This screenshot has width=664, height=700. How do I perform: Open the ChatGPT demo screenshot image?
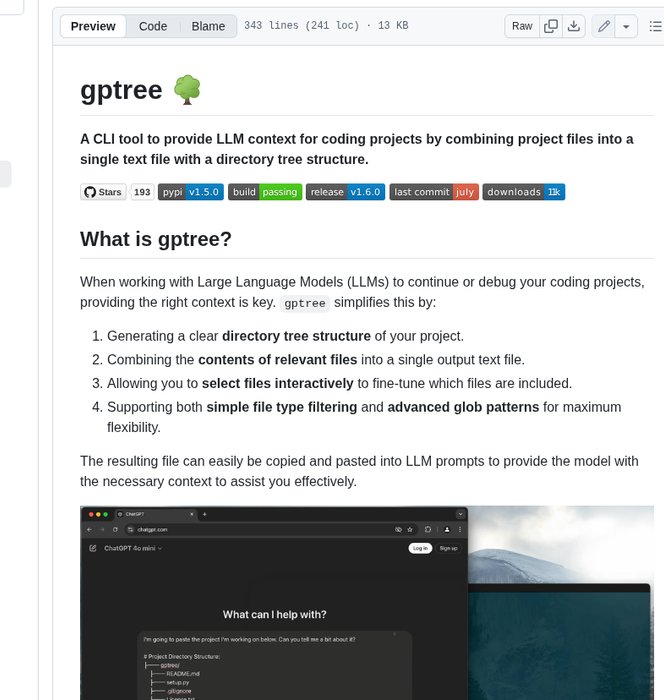(x=367, y=603)
